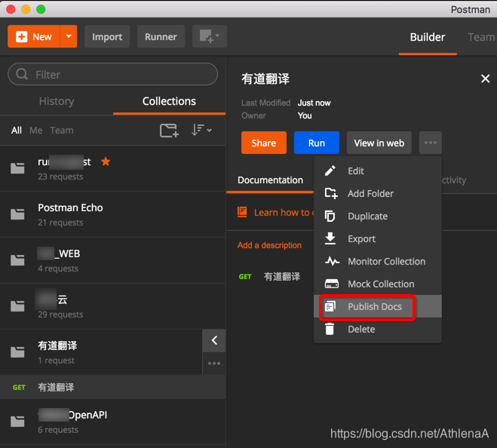Screen dimensions: 497x448
Task: Open the collection with 23 requests
Action: pyautogui.click(x=113, y=168)
